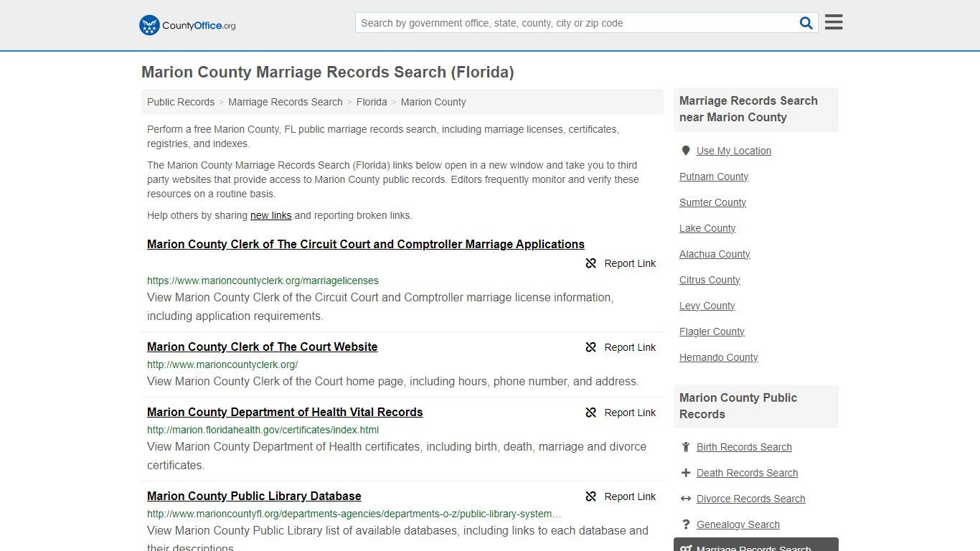
Task: Open Divorce Records Search link
Action: [750, 499]
